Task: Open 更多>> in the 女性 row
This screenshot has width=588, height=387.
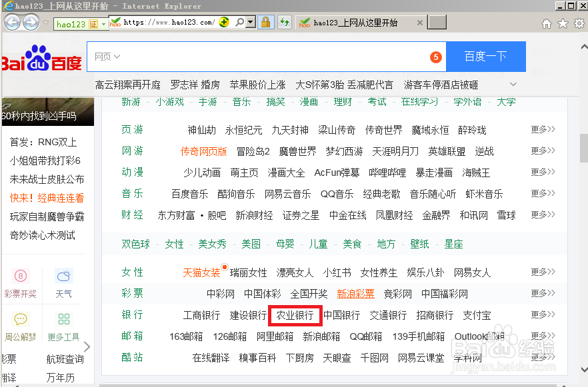Action: pos(543,272)
